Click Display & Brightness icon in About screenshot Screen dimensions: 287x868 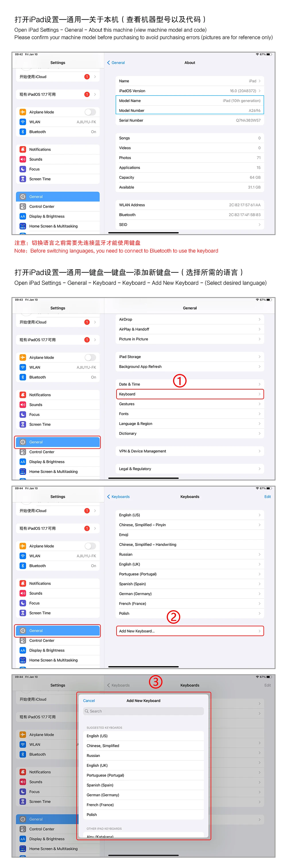23,216
